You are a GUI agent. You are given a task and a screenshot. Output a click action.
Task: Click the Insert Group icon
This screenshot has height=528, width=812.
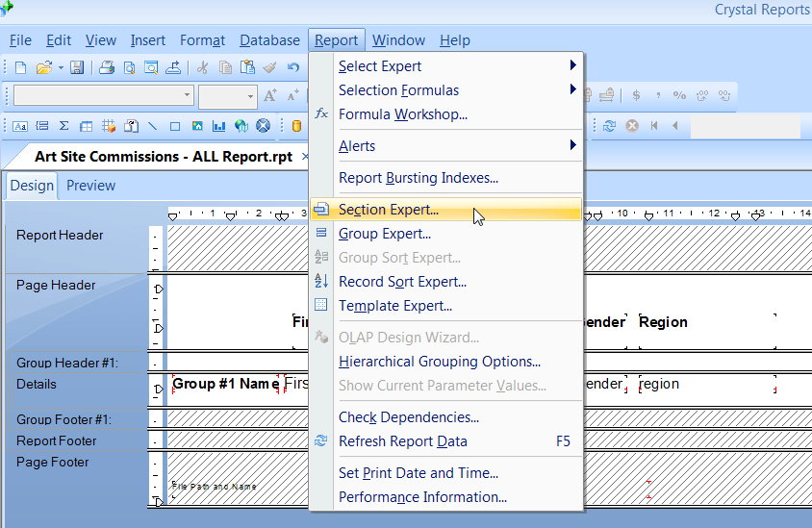pyautogui.click(x=42, y=126)
